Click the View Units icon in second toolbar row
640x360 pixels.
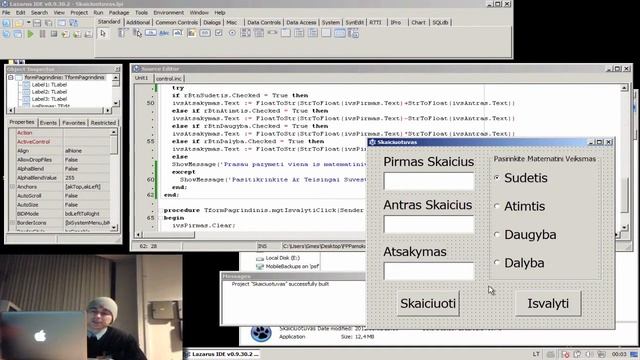tap(7, 34)
